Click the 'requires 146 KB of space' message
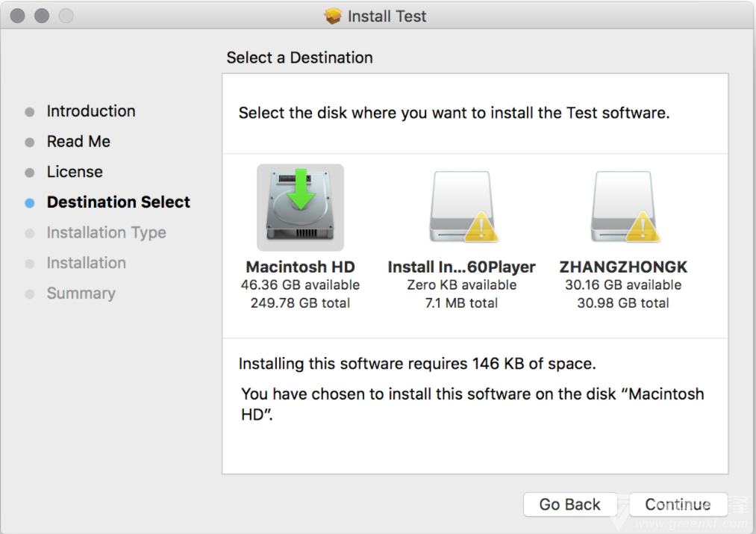756x534 pixels. point(417,363)
